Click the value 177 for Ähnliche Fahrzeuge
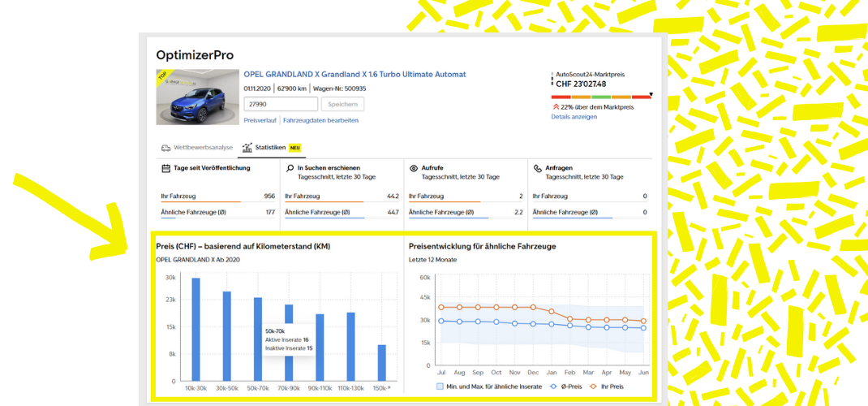This screenshot has width=868, height=406. point(270,212)
